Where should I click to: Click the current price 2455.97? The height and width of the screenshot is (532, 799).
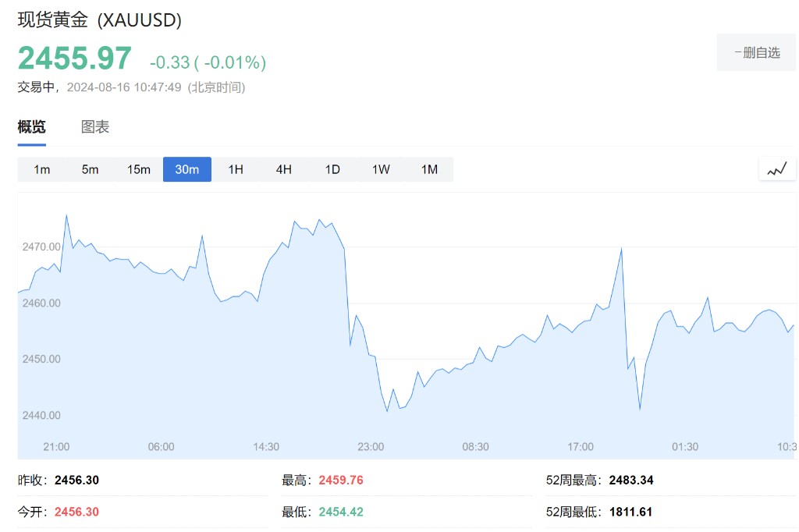75,59
